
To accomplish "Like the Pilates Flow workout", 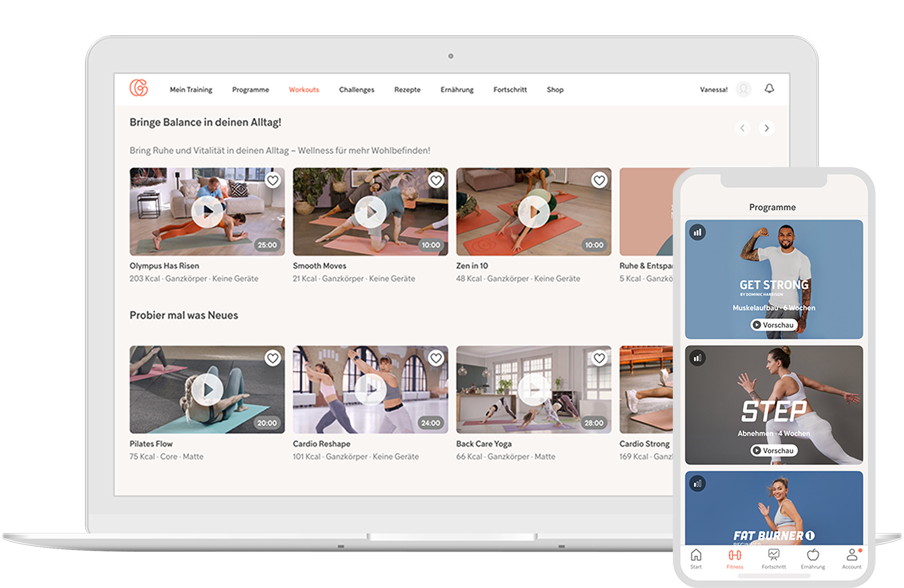I will (272, 358).
